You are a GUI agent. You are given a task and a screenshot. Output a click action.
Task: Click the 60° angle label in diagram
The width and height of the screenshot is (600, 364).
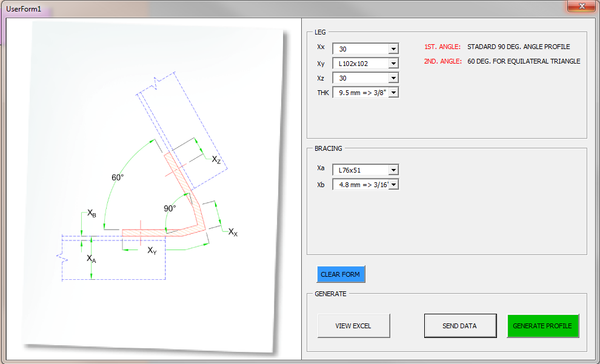[x=118, y=178]
